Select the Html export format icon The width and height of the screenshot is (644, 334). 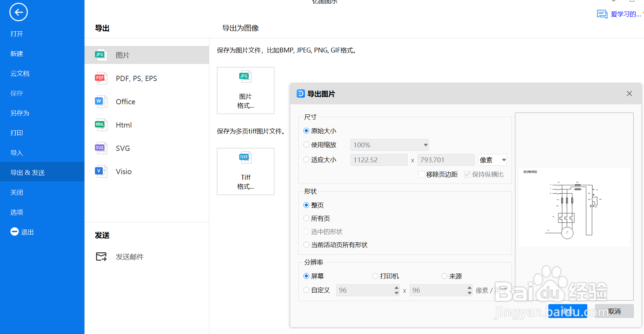tap(100, 124)
